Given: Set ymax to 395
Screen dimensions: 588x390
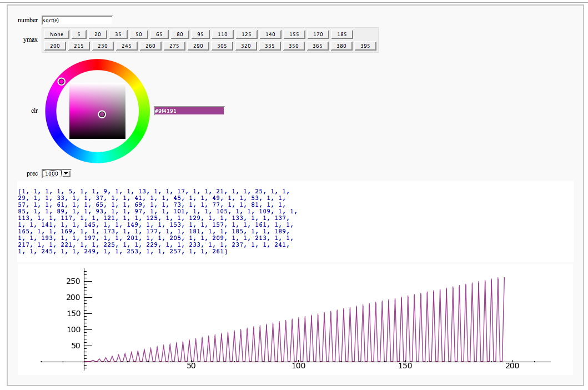Looking at the screenshot, I should coord(365,46).
